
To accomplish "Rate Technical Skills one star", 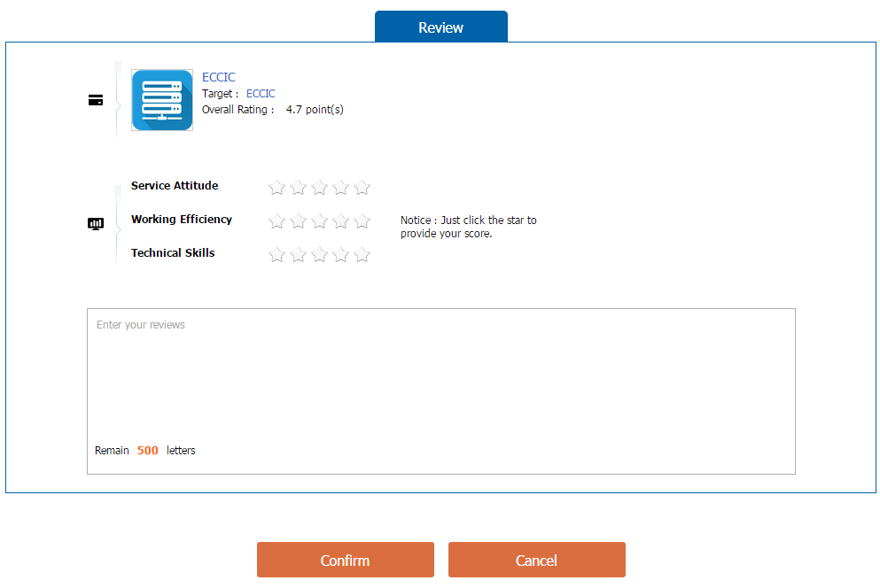I will pos(276,255).
